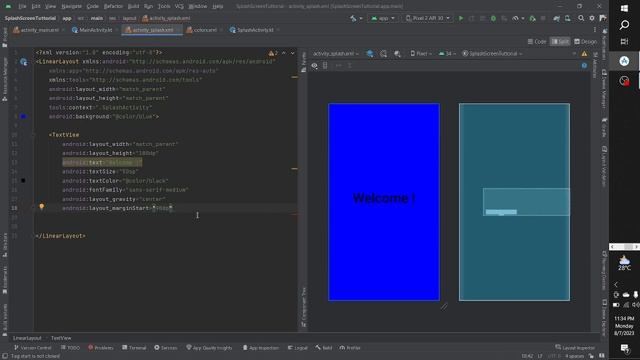Open the Logcat tool window
The image size is (640, 360).
tap(298, 348)
